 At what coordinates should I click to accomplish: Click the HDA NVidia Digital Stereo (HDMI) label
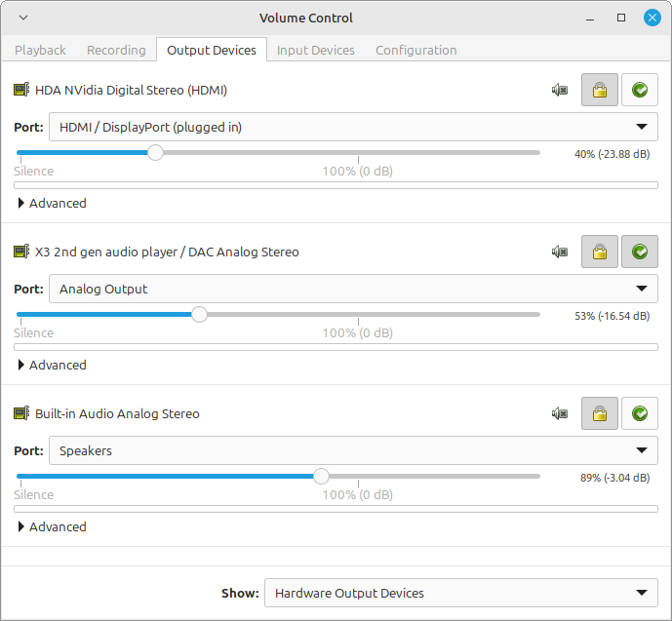pos(131,91)
